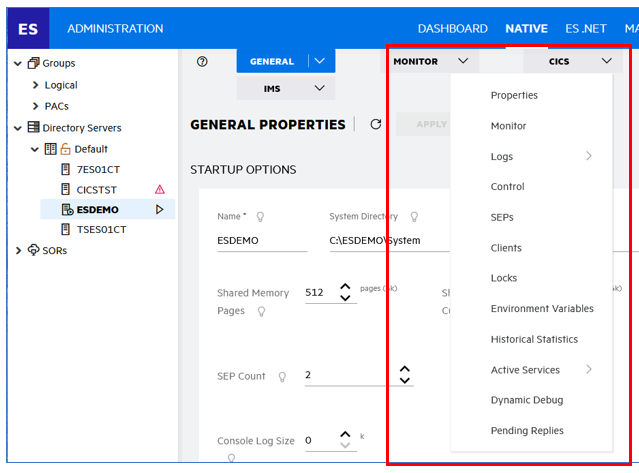Select the TSES01CT server in tree
Viewport: 639px width, 473px height.
point(101,230)
